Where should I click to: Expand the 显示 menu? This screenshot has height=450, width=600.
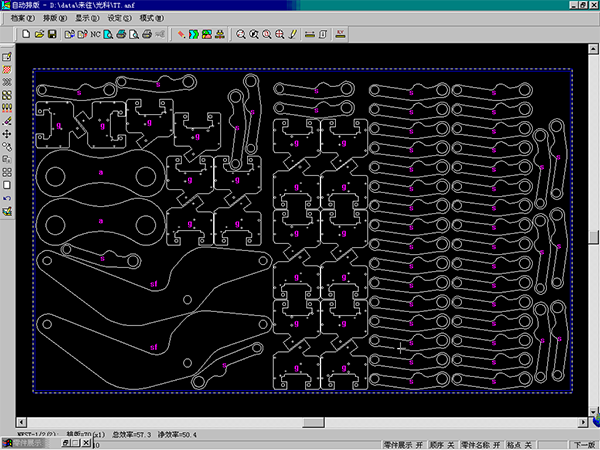(87, 18)
